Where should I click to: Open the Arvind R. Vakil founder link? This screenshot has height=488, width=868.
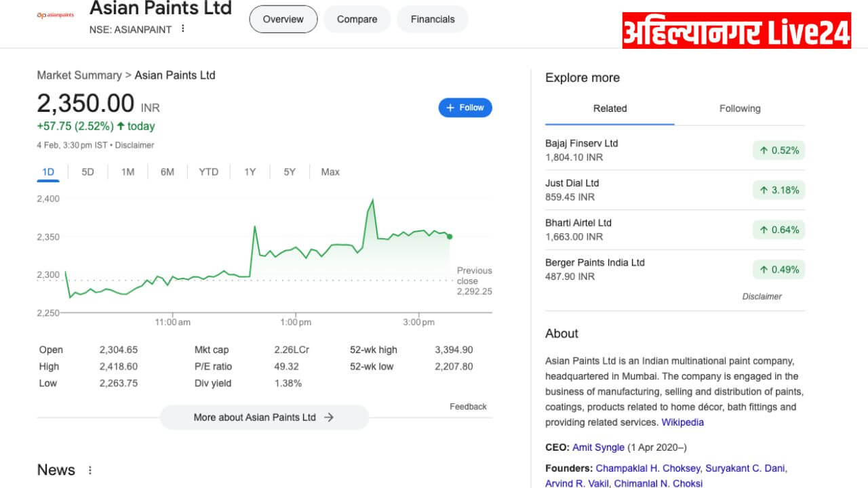577,483
